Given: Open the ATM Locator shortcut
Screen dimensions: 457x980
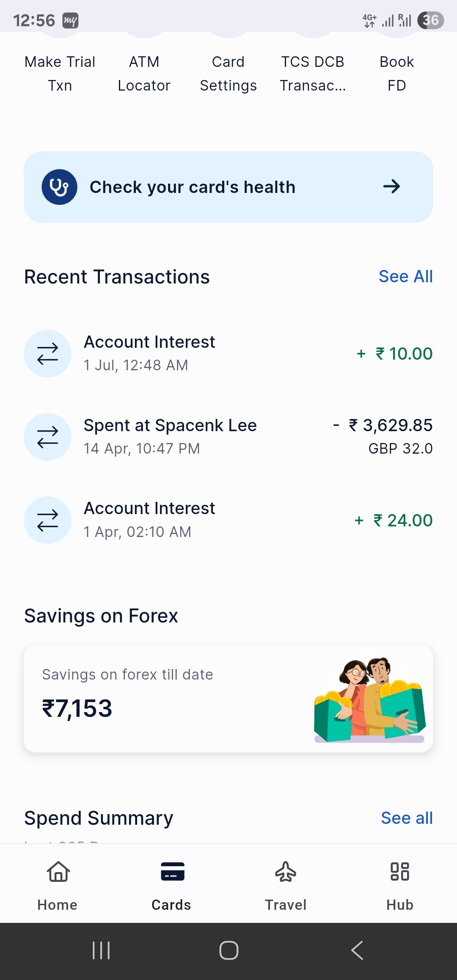Looking at the screenshot, I should [144, 74].
